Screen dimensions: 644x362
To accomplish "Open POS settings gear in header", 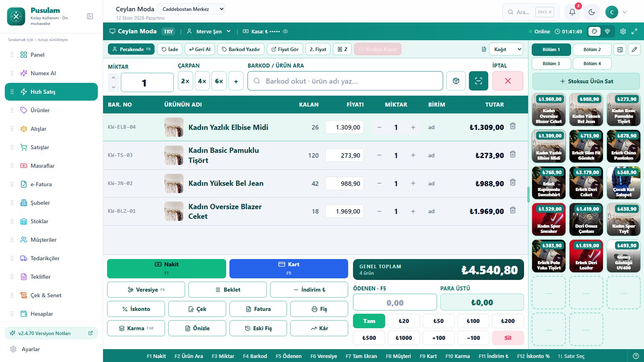I will [x=623, y=31].
